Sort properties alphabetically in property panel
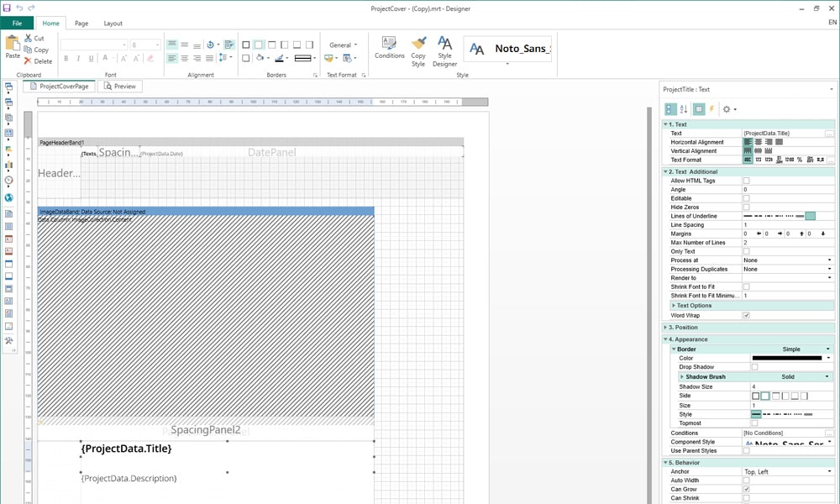840x504 pixels. click(x=683, y=109)
